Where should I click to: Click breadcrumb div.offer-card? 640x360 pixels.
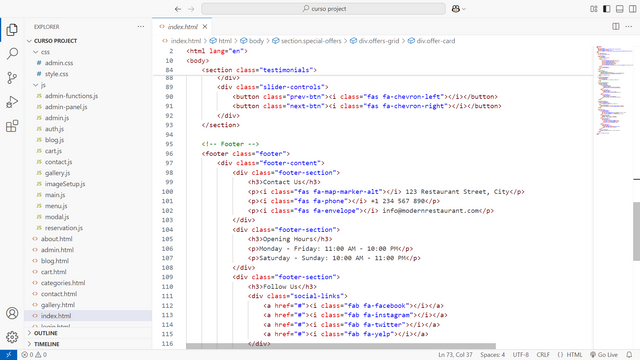pos(436,41)
